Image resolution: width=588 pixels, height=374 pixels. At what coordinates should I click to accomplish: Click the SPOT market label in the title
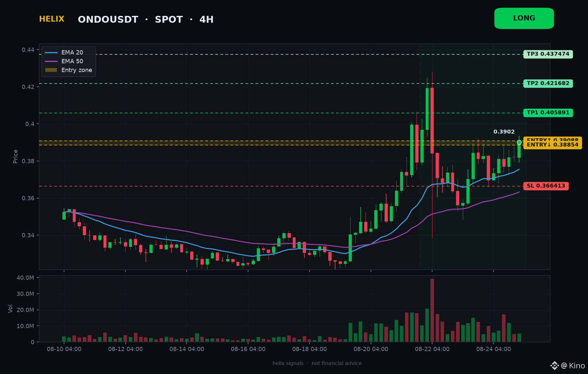(x=169, y=19)
